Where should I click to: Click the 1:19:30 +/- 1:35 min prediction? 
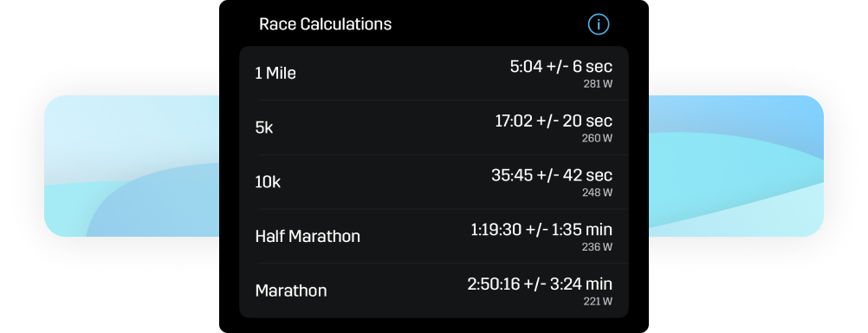tap(541, 230)
